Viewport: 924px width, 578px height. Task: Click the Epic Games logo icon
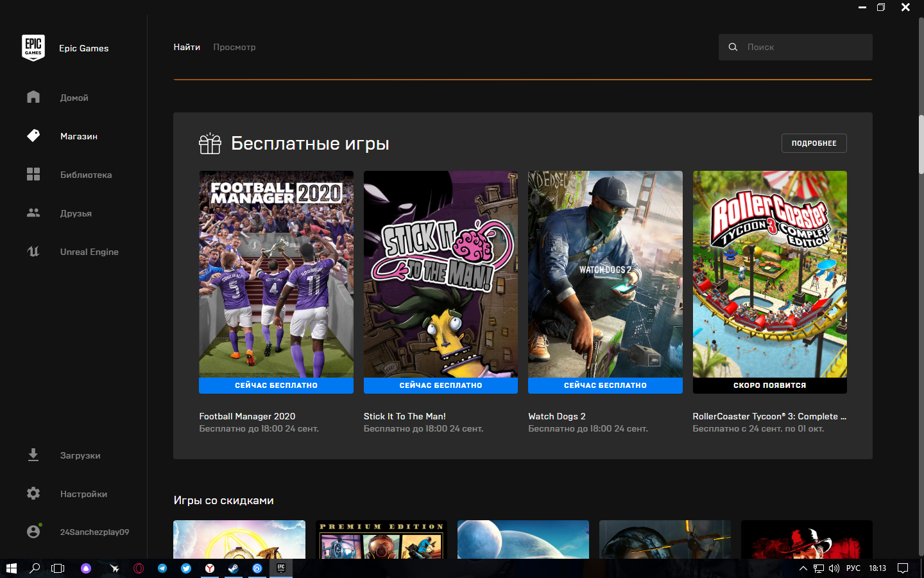tap(33, 48)
